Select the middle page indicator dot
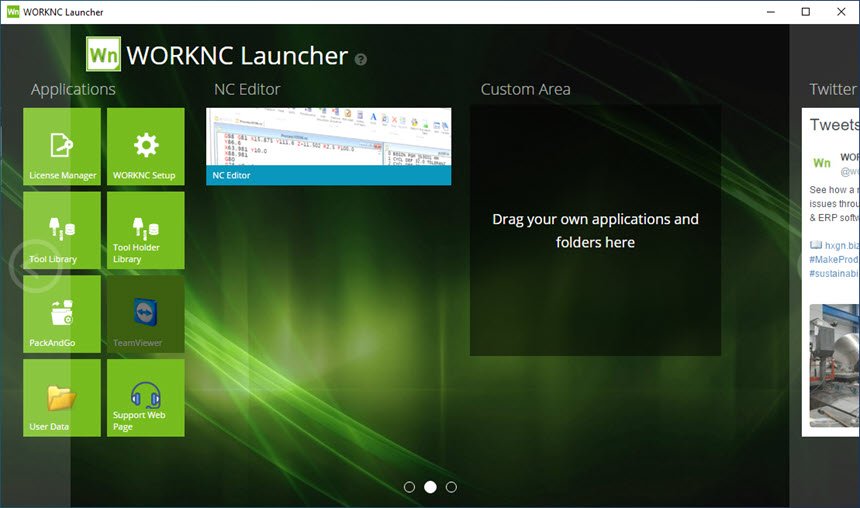The height and width of the screenshot is (508, 860). (431, 487)
